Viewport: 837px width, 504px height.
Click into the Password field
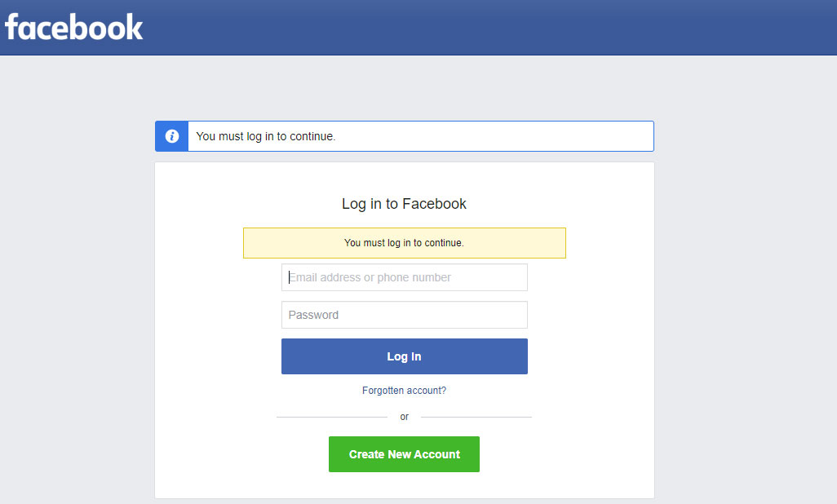click(405, 315)
